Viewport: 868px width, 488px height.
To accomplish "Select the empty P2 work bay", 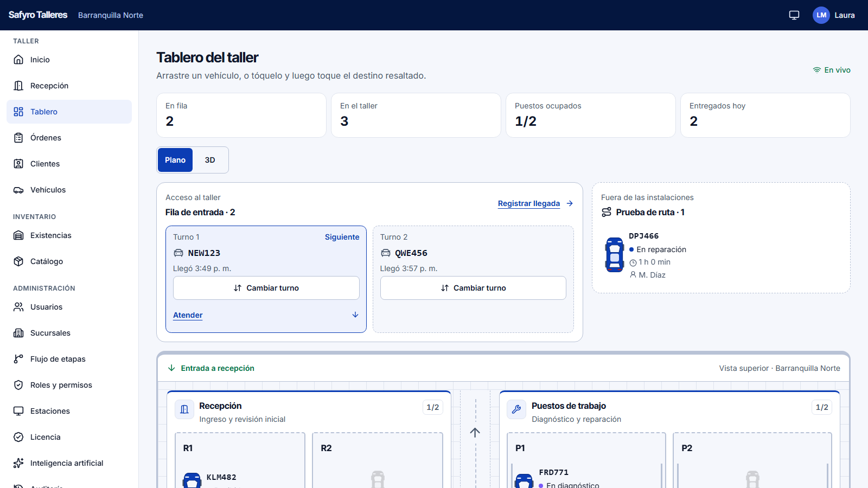I will (x=752, y=460).
